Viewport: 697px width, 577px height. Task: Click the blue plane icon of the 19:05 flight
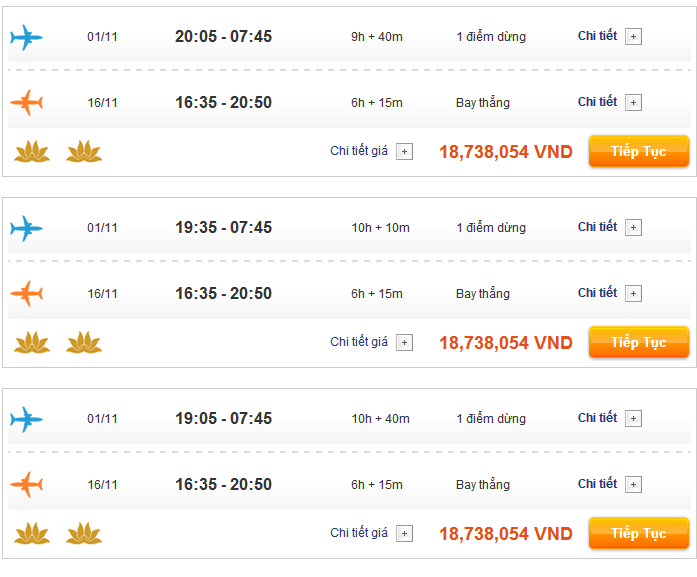click(x=26, y=420)
